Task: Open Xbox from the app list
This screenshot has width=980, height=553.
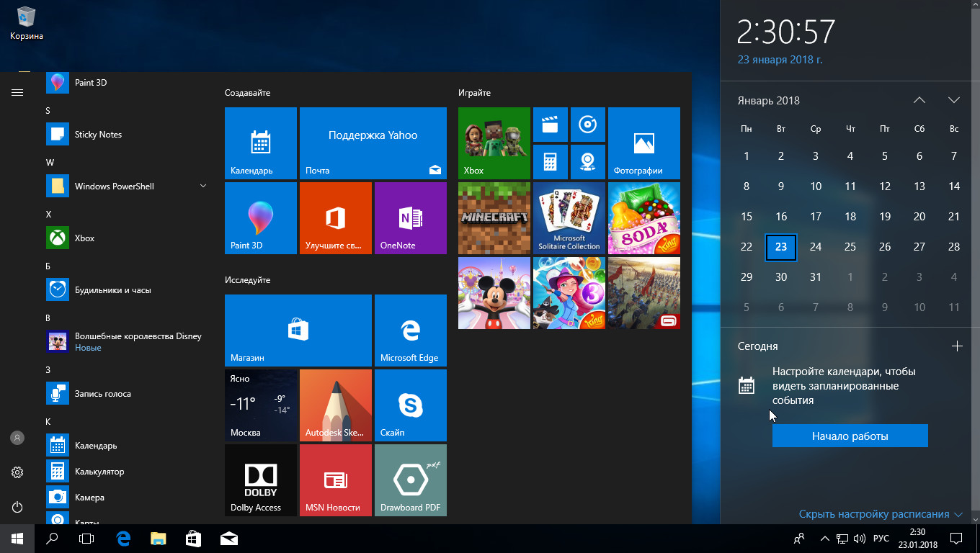Action: (84, 238)
